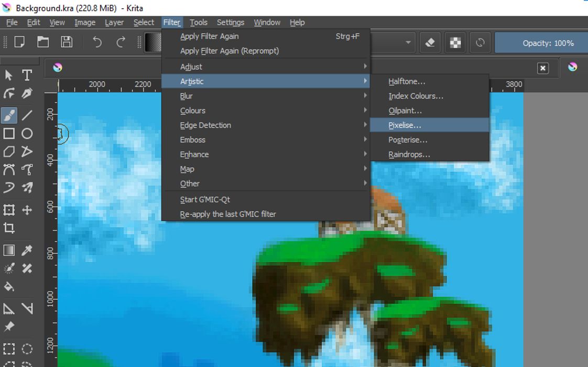
Task: Click the Save document icon
Action: click(x=67, y=42)
